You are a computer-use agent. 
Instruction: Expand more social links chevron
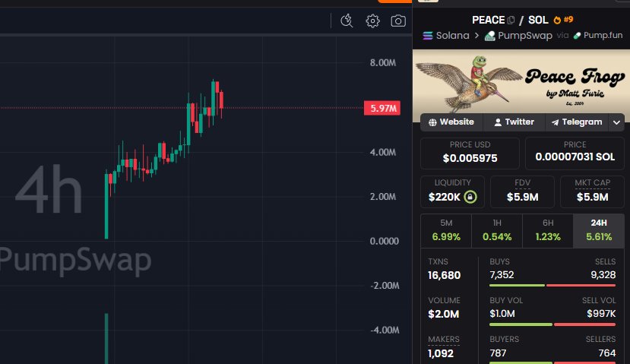617,122
